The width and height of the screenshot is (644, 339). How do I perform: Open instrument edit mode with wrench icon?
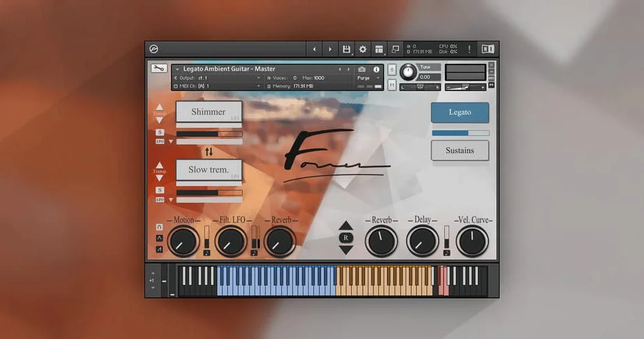[x=158, y=68]
